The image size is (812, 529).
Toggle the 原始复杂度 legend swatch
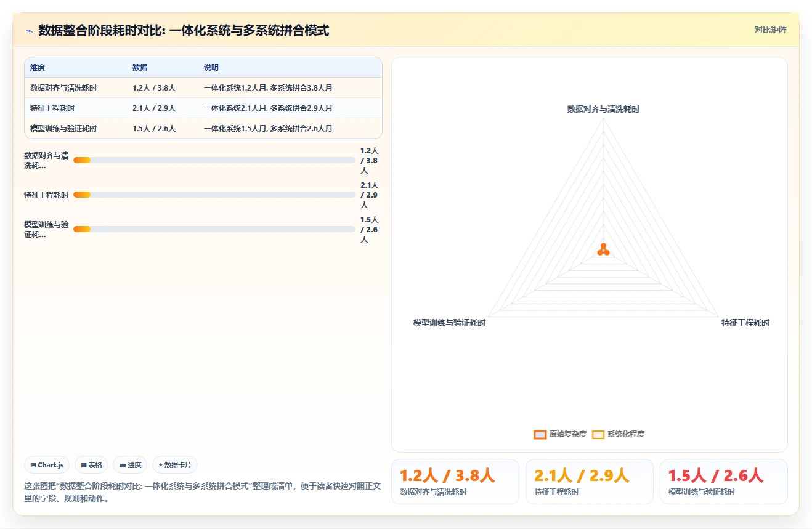540,434
